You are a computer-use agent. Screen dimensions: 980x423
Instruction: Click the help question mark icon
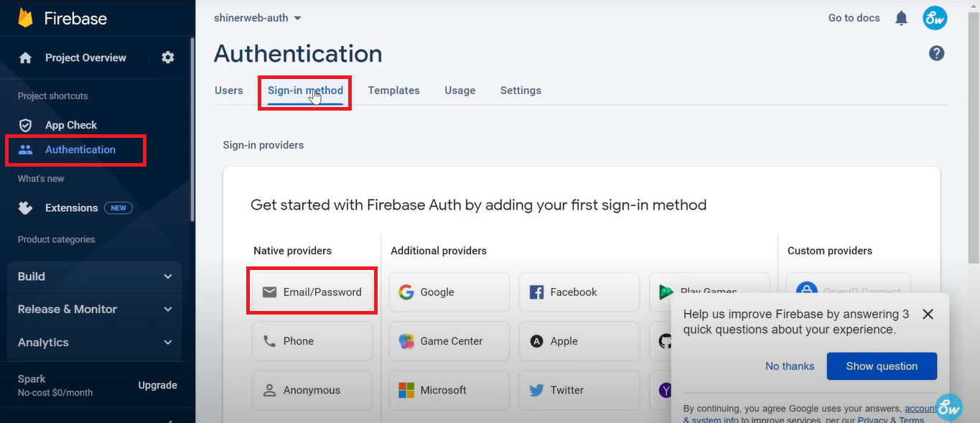(936, 52)
